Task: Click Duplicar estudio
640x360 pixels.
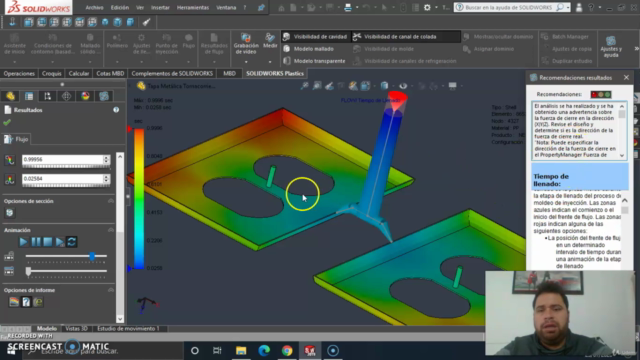Action: point(567,61)
